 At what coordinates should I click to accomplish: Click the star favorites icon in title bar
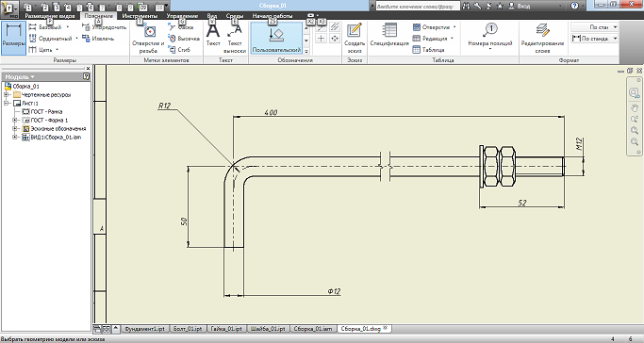tap(500, 6)
